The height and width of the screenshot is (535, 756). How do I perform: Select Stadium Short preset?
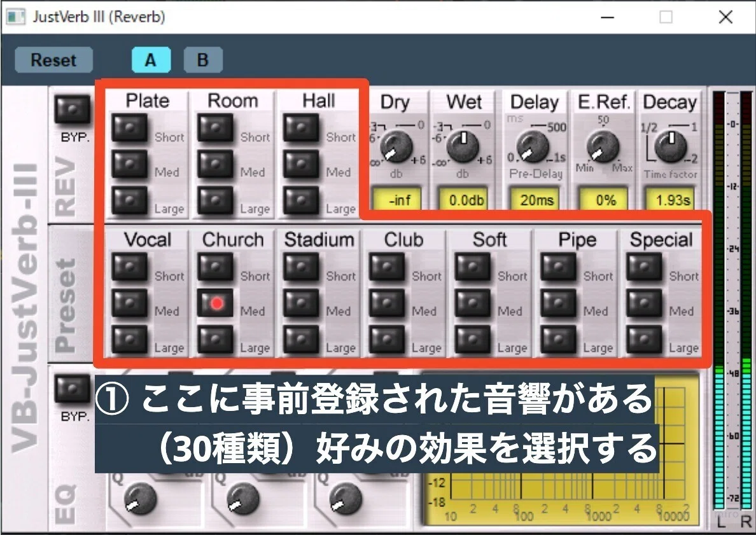pyautogui.click(x=301, y=267)
